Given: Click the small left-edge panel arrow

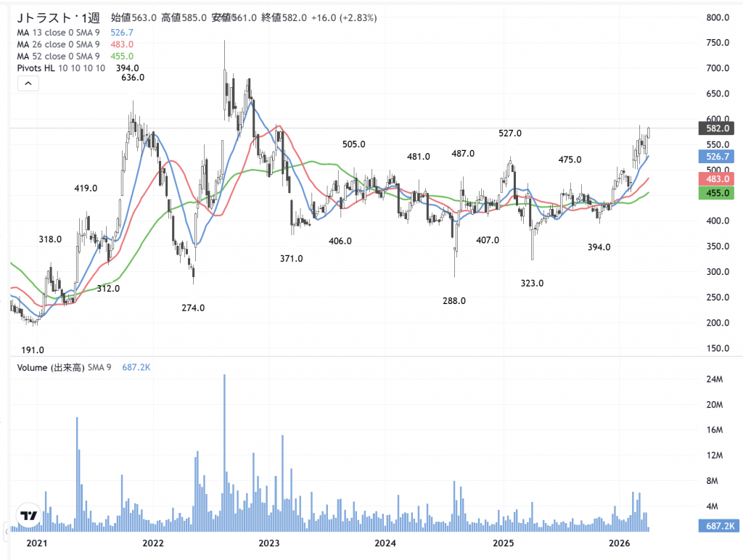Looking at the screenshot, I should pos(7,533).
